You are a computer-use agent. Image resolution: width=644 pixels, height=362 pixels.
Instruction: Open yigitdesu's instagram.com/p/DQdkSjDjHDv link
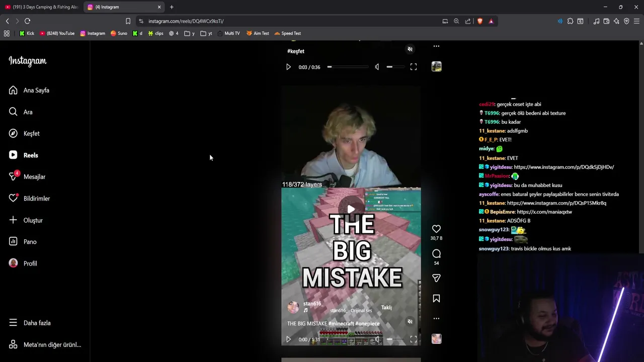tap(563, 167)
